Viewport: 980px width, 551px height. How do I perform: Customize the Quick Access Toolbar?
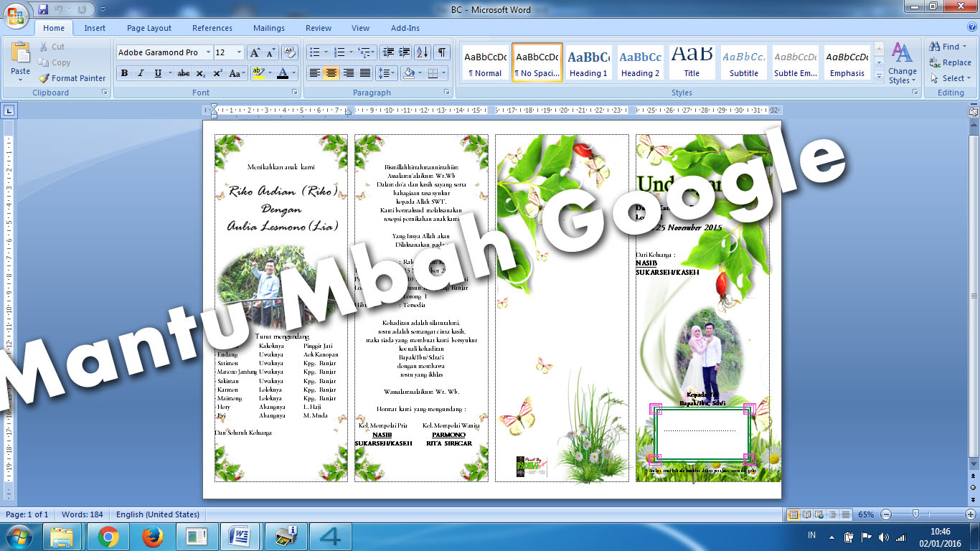tap(103, 10)
